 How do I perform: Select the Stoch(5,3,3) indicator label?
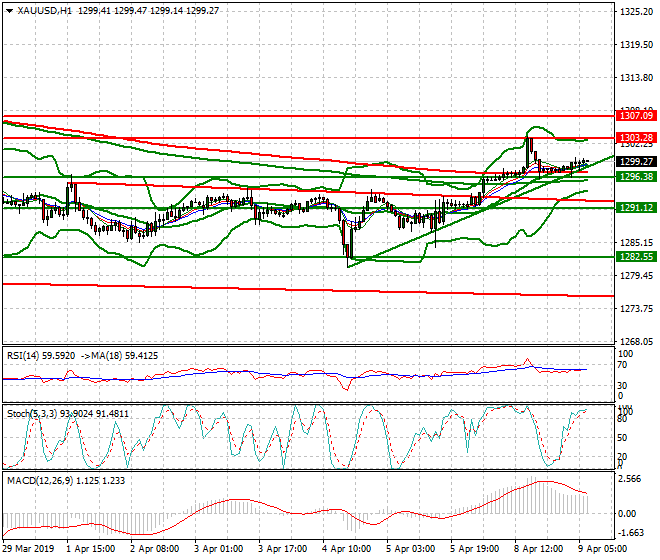(32, 414)
